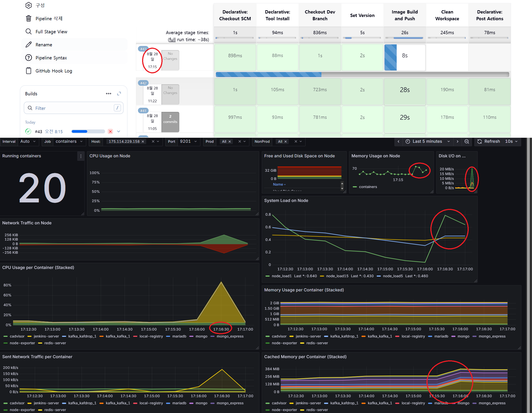Open build #42 badge link
This screenshot has height=413, width=532.
[143, 83]
